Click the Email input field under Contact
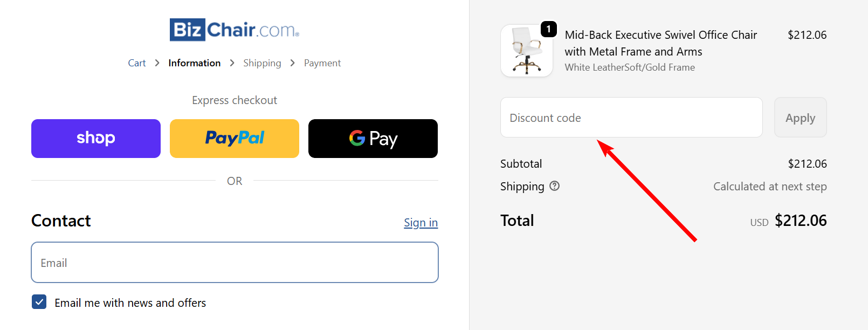 [234, 263]
